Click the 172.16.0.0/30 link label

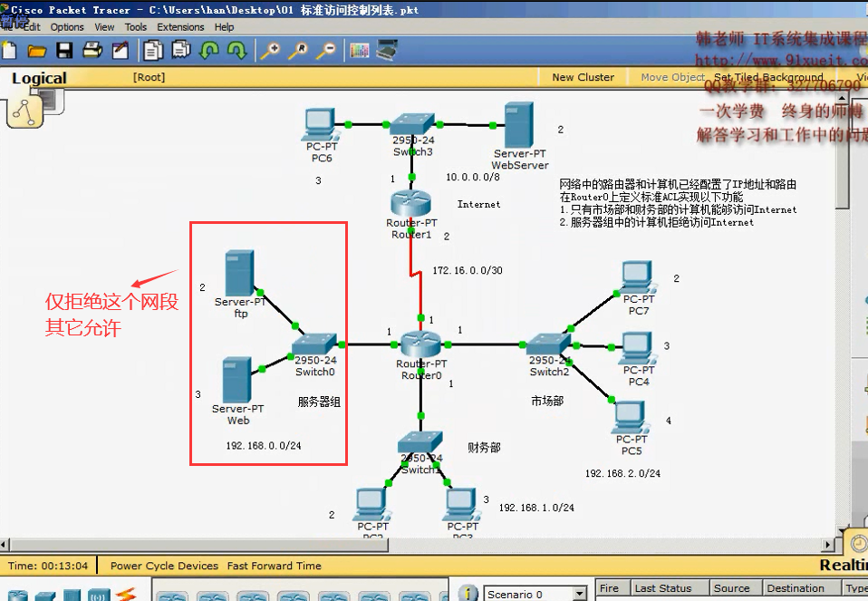click(x=468, y=270)
